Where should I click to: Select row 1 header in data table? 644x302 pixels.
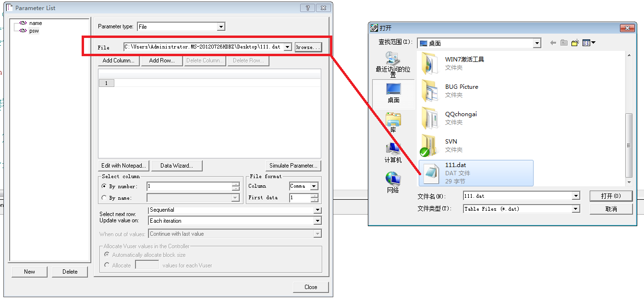point(106,83)
